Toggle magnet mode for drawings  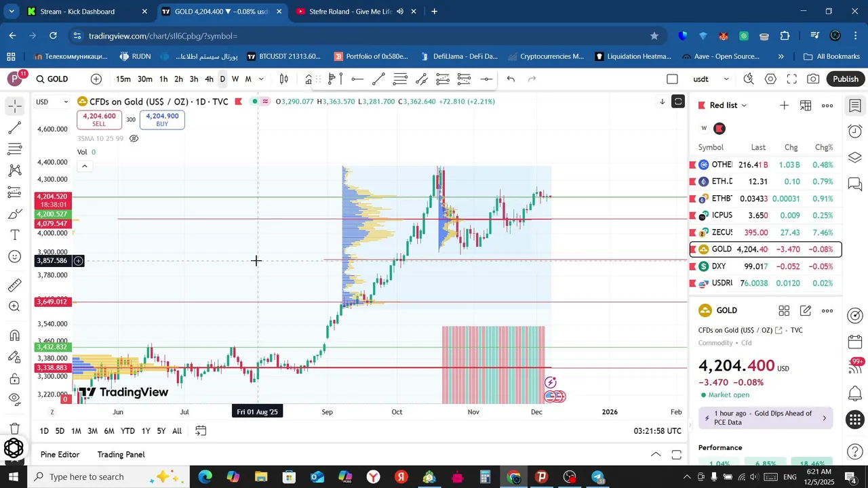point(15,335)
